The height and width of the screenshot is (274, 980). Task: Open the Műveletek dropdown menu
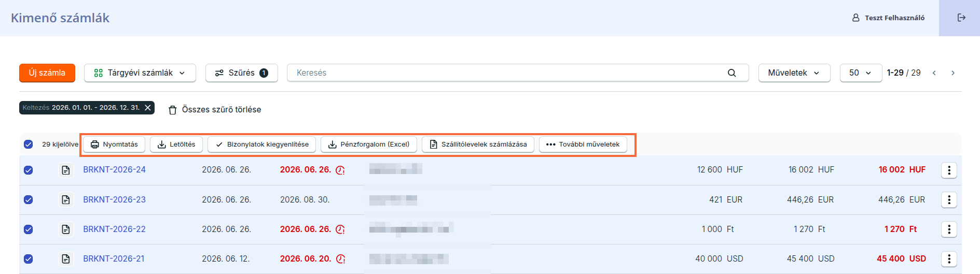tap(794, 73)
